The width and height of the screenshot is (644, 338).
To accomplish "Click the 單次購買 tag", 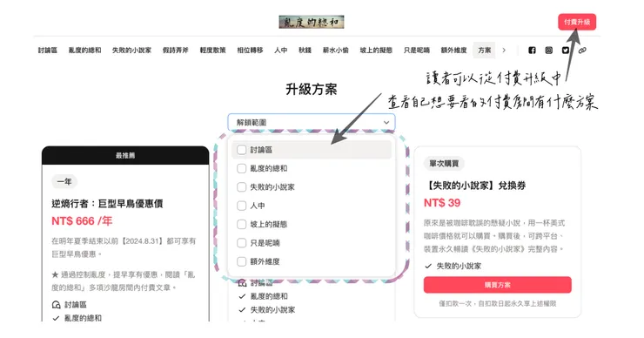I will 444,164.
